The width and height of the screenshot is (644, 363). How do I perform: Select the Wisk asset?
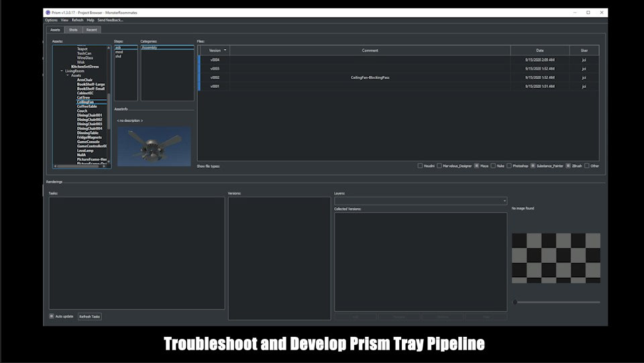(x=80, y=62)
